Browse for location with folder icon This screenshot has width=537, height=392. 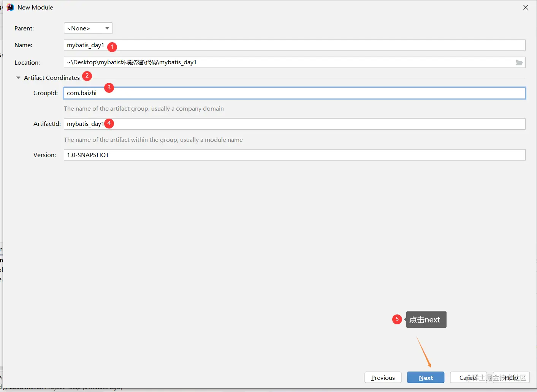(519, 63)
